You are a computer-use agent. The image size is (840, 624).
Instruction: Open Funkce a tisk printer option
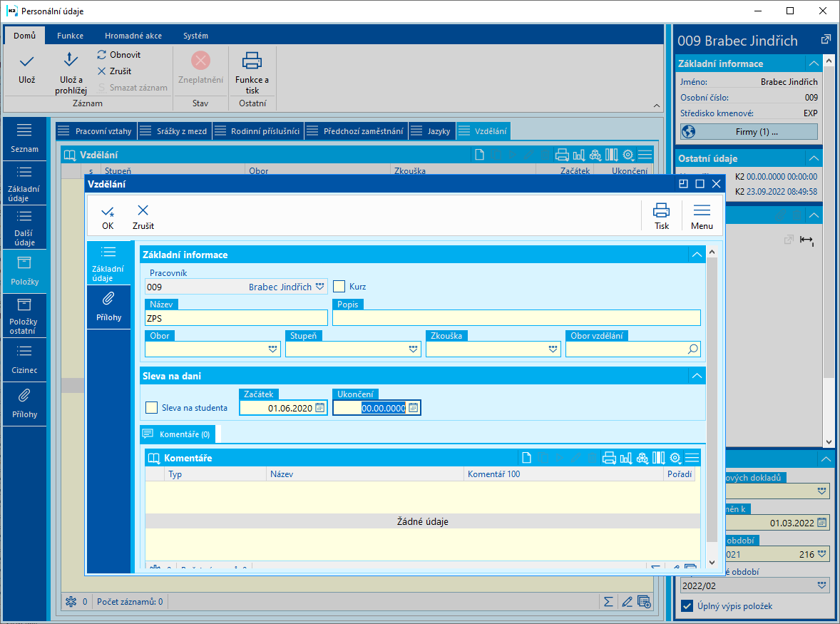coord(252,73)
